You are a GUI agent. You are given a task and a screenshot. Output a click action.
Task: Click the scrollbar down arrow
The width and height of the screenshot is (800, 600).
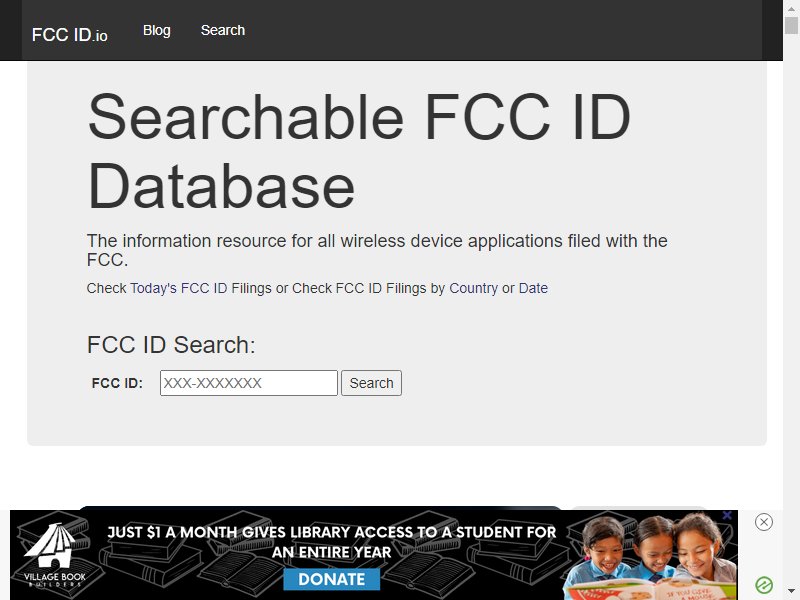point(791,591)
